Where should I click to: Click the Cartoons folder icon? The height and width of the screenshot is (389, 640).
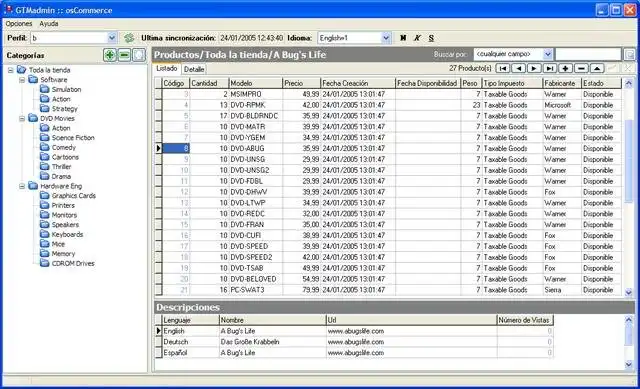click(x=44, y=157)
